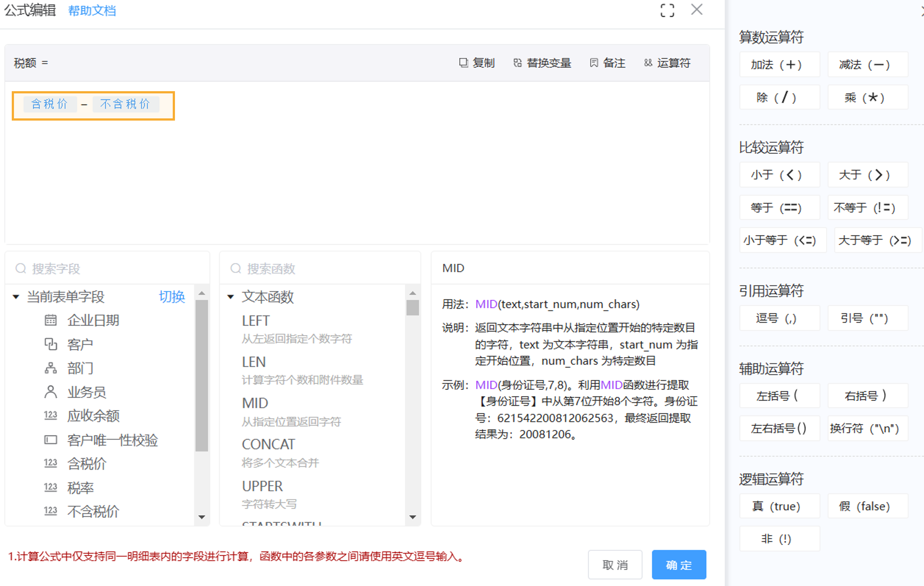This screenshot has height=586, width=924.
Task: Focus the 搜索字段 search box
Action: [107, 269]
